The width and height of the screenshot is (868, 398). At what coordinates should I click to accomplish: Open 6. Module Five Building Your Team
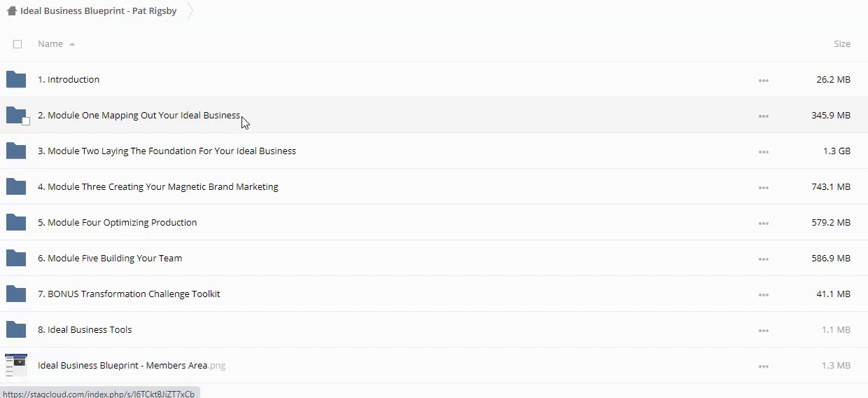pyautogui.click(x=110, y=259)
